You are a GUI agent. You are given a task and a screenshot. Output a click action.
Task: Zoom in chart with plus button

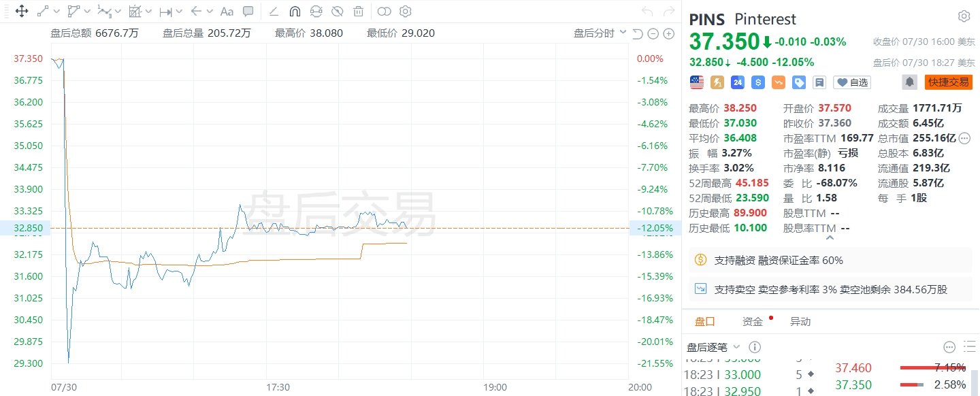coord(668,34)
